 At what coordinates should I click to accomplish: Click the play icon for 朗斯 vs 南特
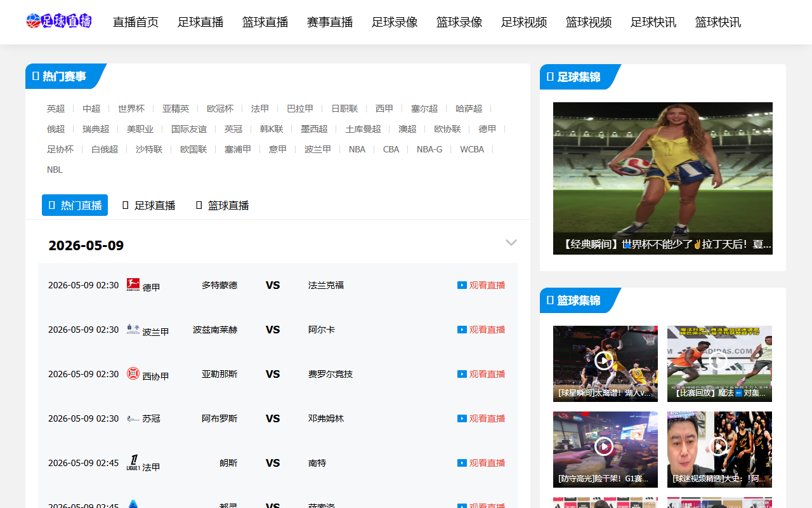[462, 463]
